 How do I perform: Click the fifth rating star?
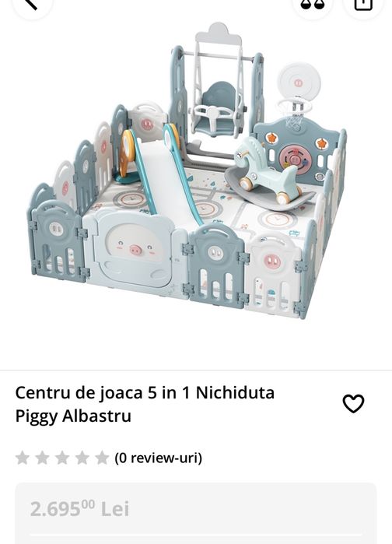point(102,458)
